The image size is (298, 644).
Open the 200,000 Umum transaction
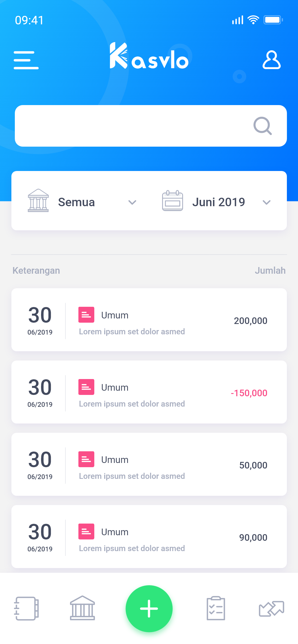[x=149, y=320]
